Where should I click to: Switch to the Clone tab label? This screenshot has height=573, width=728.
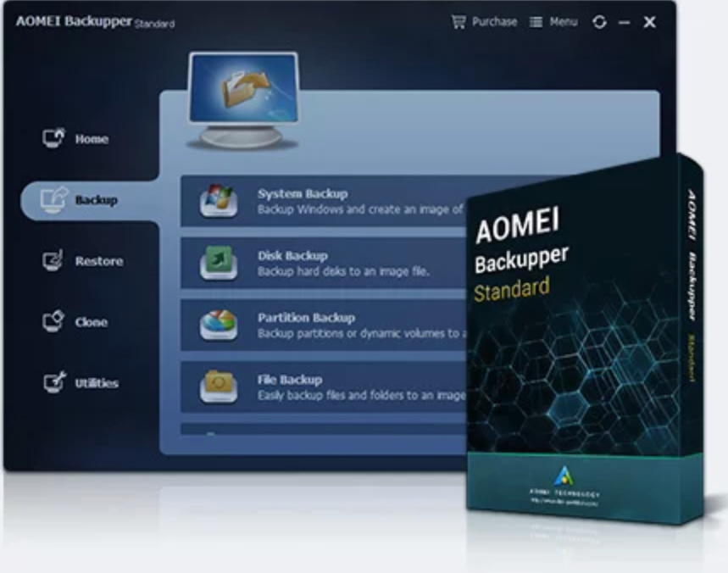(92, 322)
